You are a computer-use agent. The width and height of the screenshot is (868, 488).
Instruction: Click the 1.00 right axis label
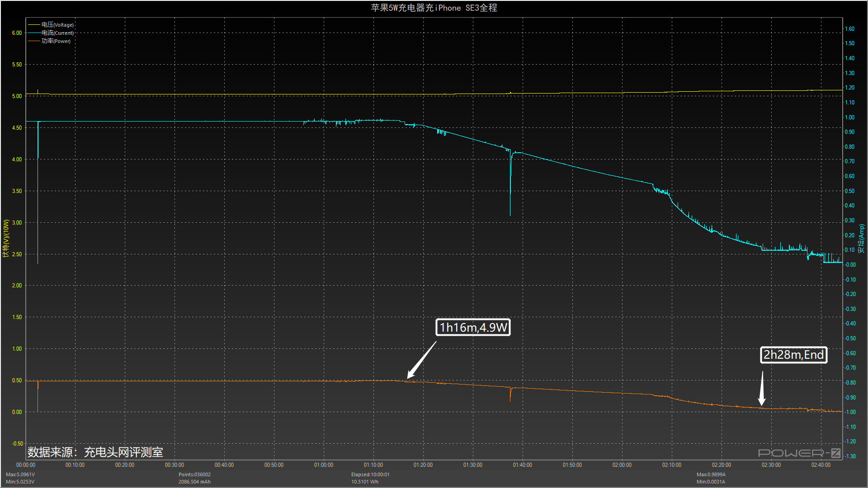tap(850, 117)
